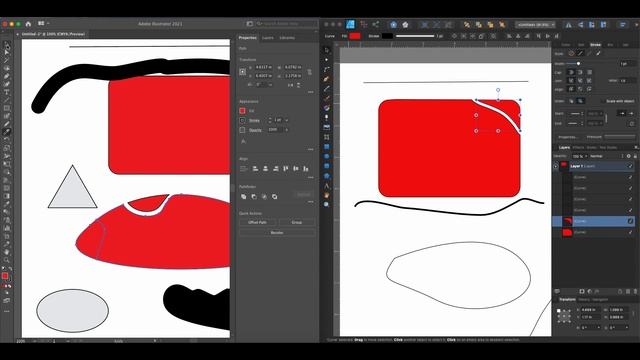Switch to the Layers tab in Affinity
The height and width of the screenshot is (360, 640).
click(564, 147)
